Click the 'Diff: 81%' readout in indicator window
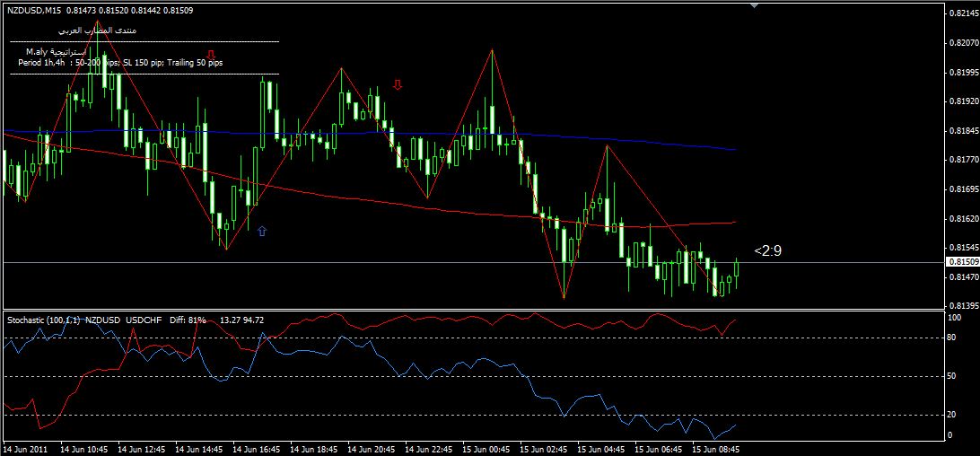 [x=188, y=320]
